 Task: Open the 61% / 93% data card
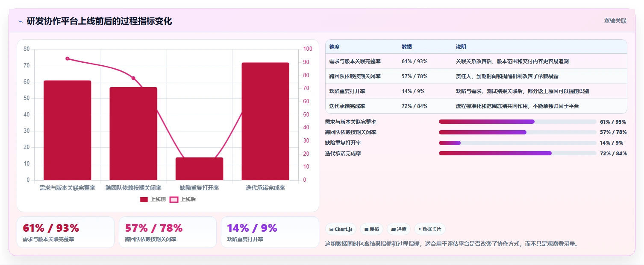(65, 232)
